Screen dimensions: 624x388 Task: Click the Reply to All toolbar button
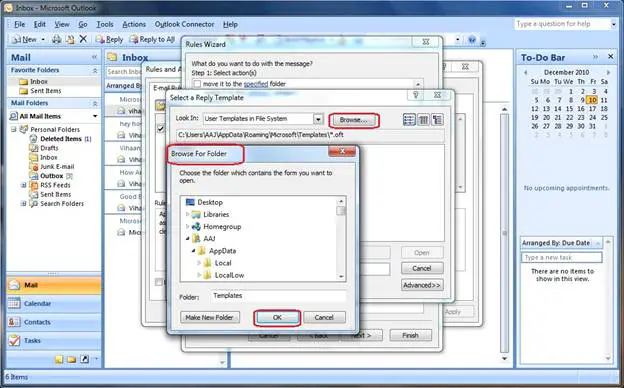click(x=153, y=39)
